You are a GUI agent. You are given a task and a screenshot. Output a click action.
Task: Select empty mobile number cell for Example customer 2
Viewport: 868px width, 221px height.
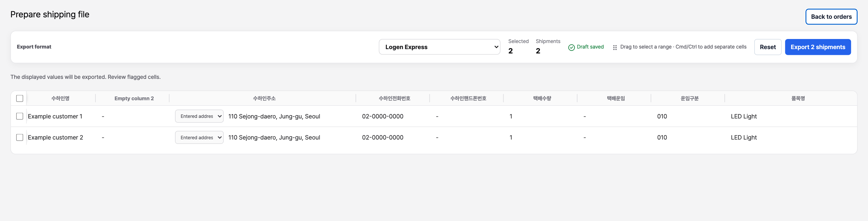tap(466, 137)
